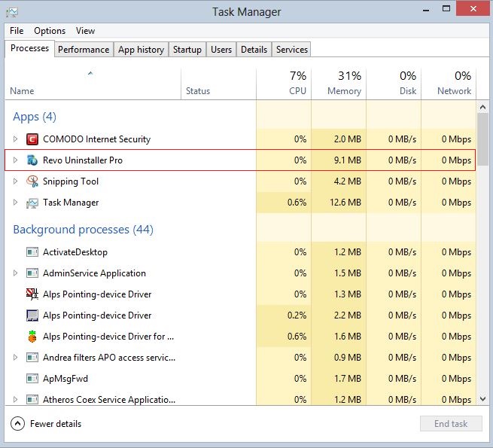Click the ApMsgFwd process icon
This screenshot has height=448, width=493.
click(32, 379)
